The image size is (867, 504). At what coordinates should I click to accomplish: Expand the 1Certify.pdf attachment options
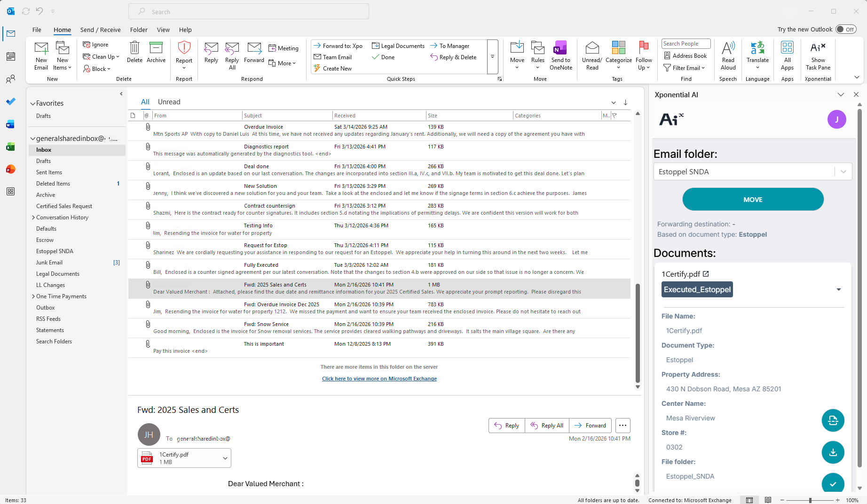[224, 457]
